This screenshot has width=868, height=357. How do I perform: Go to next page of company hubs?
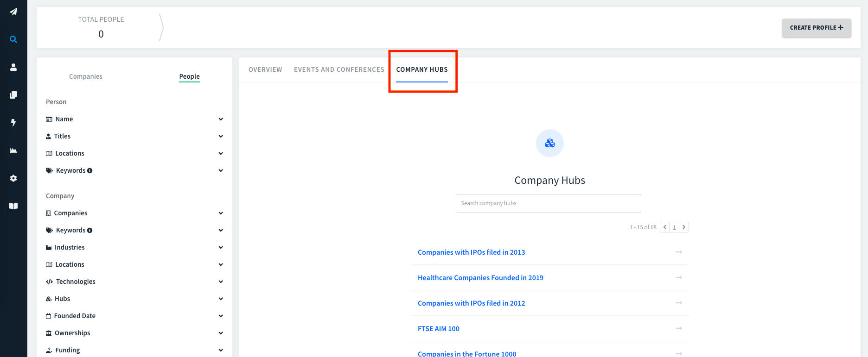tap(684, 227)
